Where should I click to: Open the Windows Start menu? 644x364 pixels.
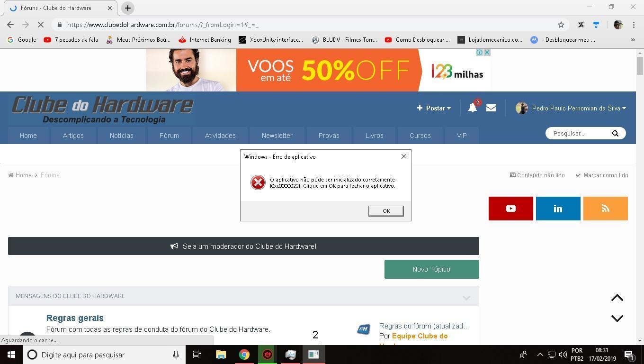(x=11, y=355)
